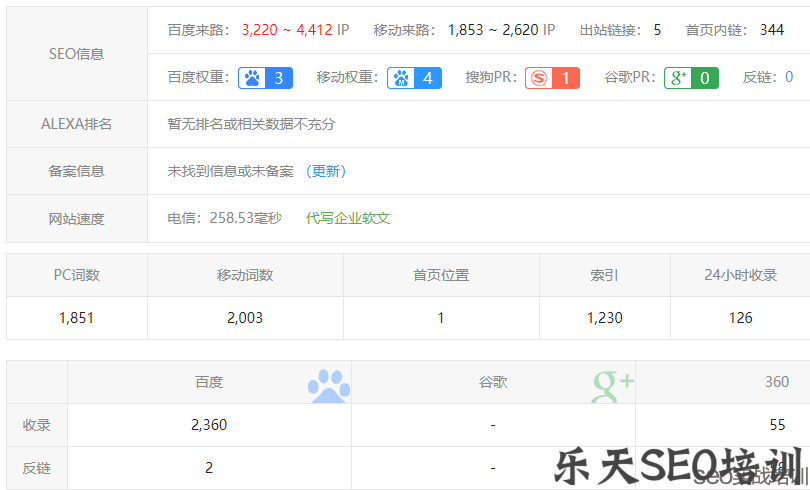
Task: Click the outbound links value 5
Action: point(657,30)
